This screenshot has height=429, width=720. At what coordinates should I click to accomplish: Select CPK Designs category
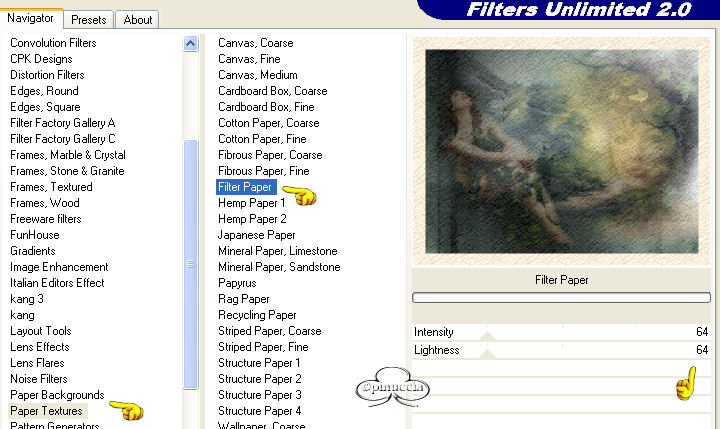[41, 59]
